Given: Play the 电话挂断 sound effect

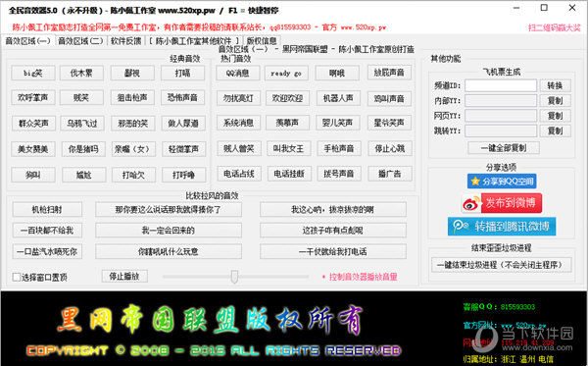Looking at the screenshot, I should pos(289,174).
